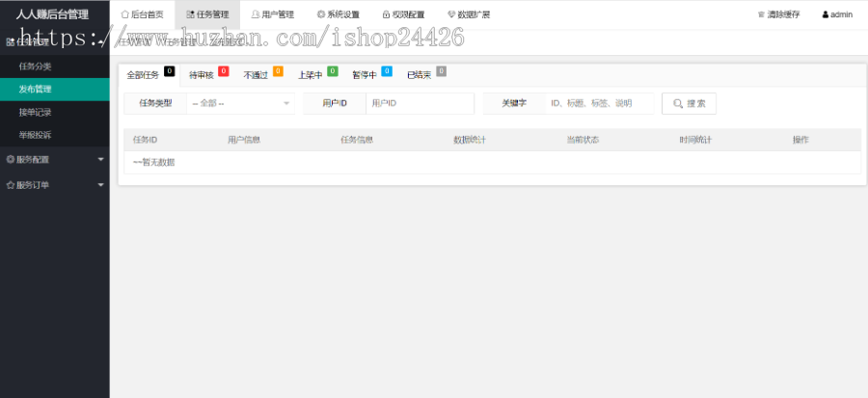Click the 人人赚后台管理 logo title

click(x=52, y=14)
